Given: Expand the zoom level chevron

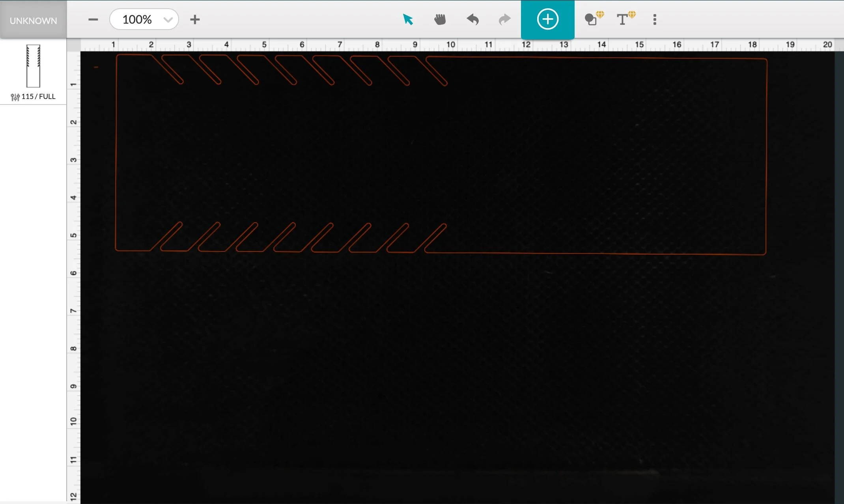Looking at the screenshot, I should (168, 20).
